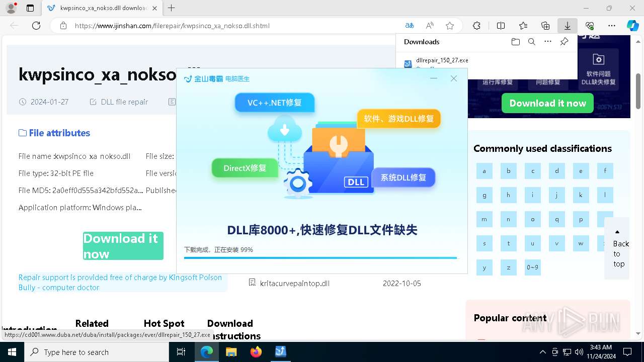Select classification letter c
The width and height of the screenshot is (644, 362).
coord(533,171)
